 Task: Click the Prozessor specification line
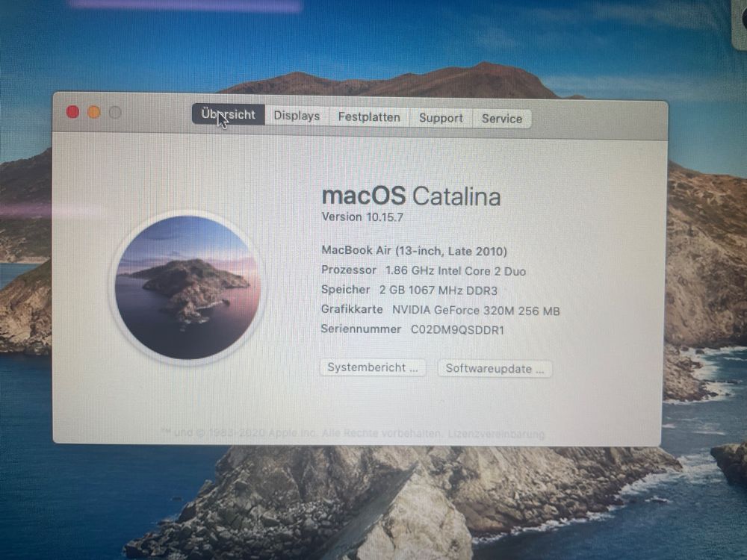(x=424, y=271)
